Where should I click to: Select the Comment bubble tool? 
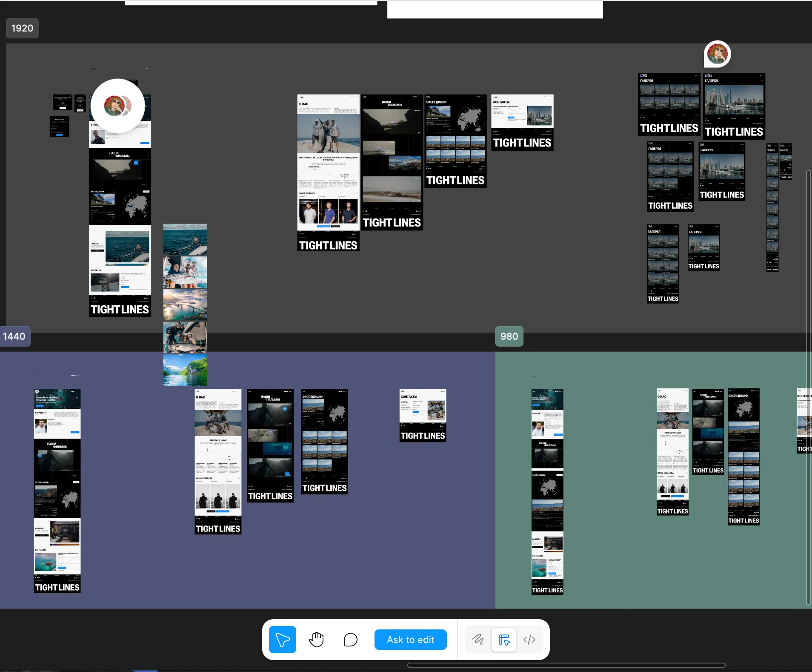click(350, 640)
